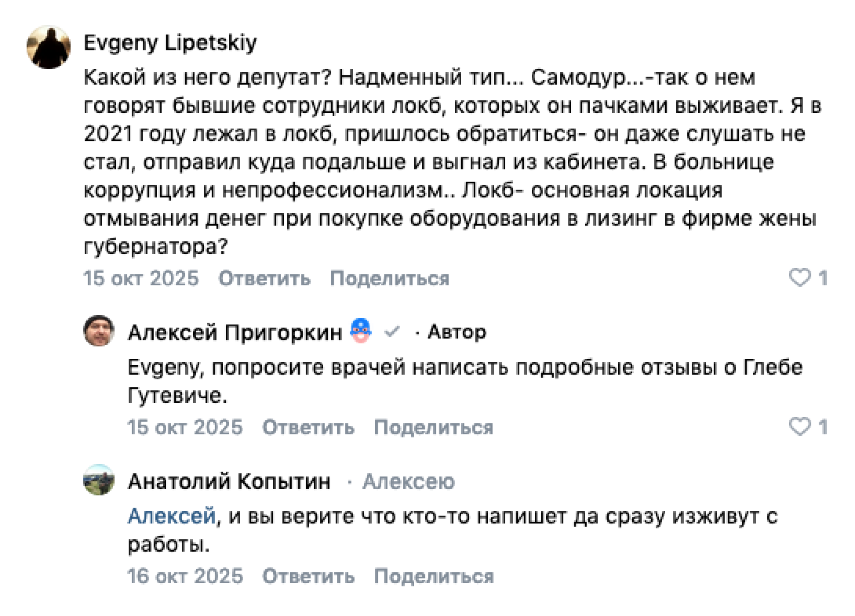
Task: Click the date under Evgeny Lipetskiy's comment
Action: pos(141,279)
